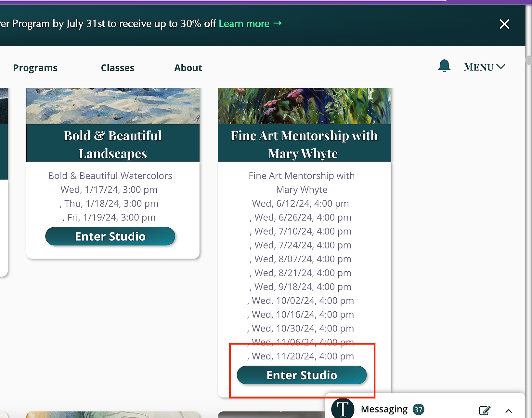
Task: Select 'Wed, 10/30/24, 4:00 pm' date
Action: click(303, 329)
